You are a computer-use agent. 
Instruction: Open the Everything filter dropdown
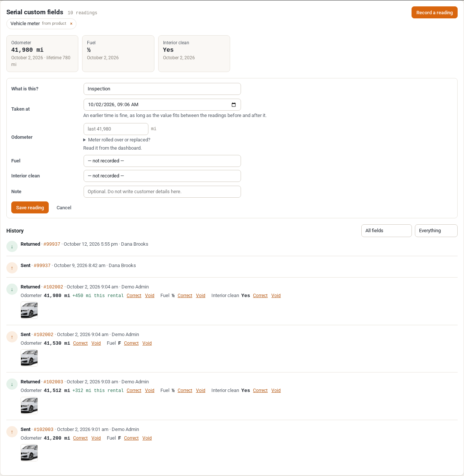pyautogui.click(x=436, y=231)
